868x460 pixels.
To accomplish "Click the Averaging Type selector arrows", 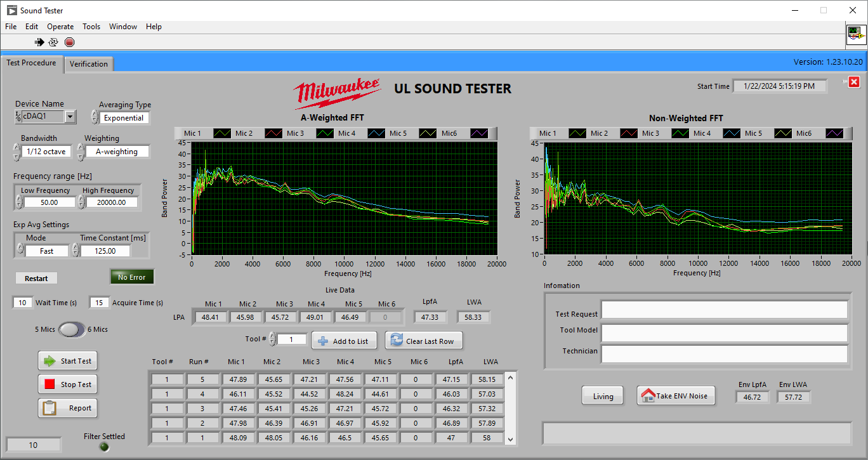I will (x=95, y=117).
